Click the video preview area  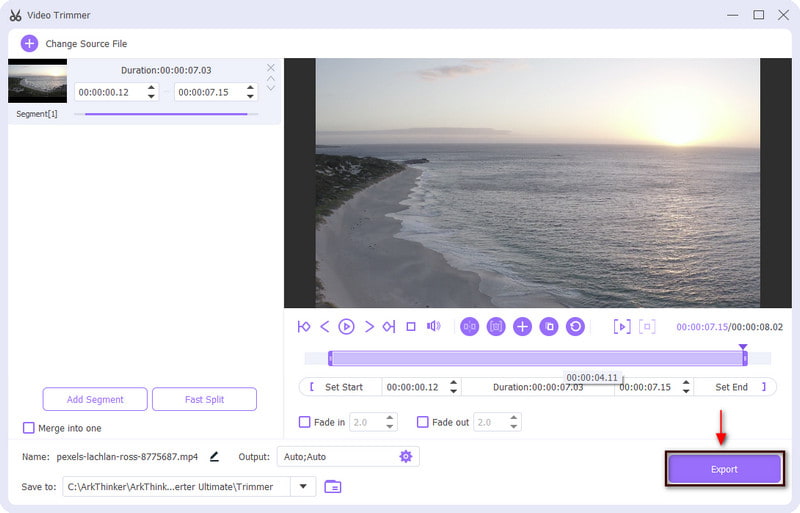tap(538, 183)
